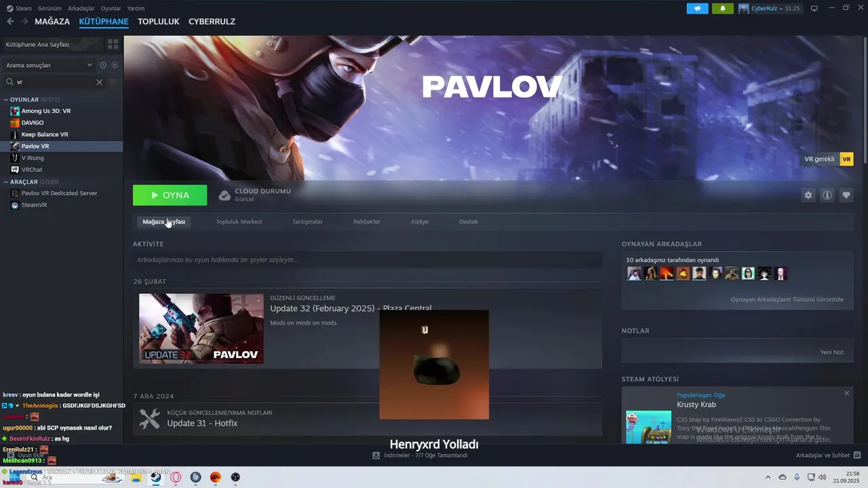Open the Yardım menu
This screenshot has height=488, width=868.
(136, 8)
